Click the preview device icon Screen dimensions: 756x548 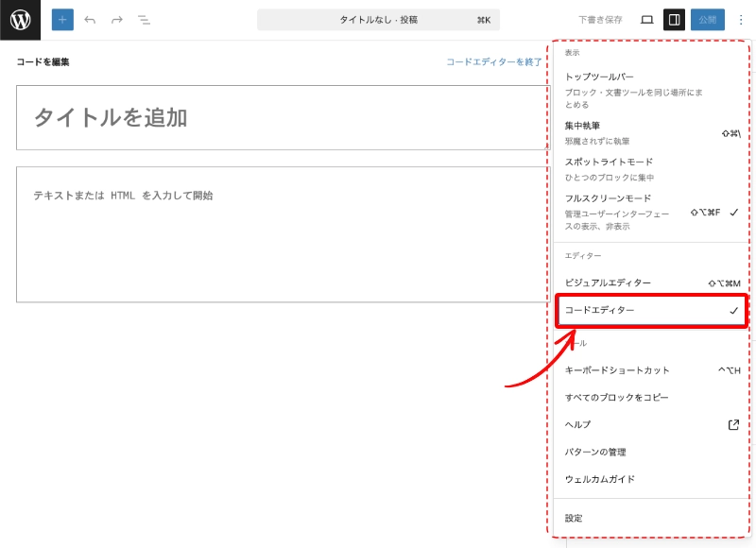(647, 20)
